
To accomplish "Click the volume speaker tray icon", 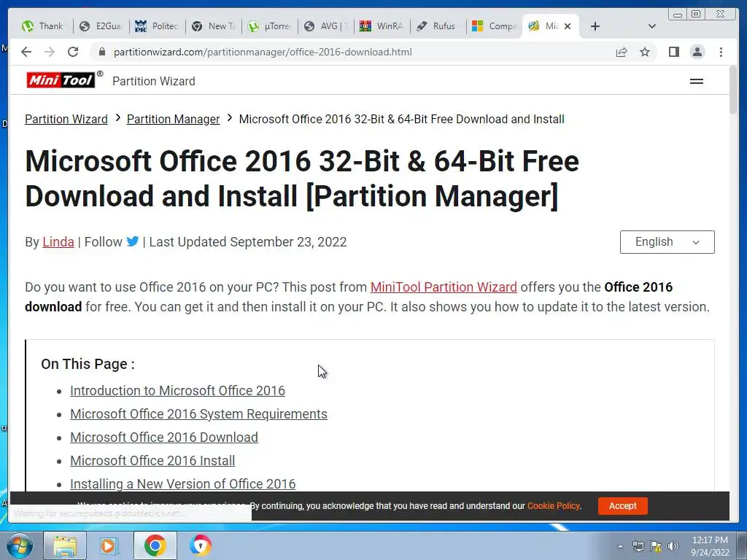I will [x=673, y=547].
